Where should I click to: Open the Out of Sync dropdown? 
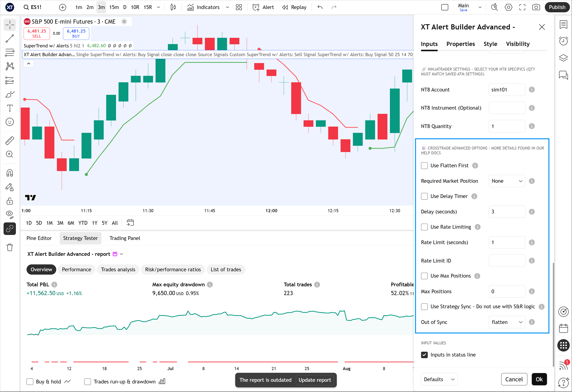[507, 322]
